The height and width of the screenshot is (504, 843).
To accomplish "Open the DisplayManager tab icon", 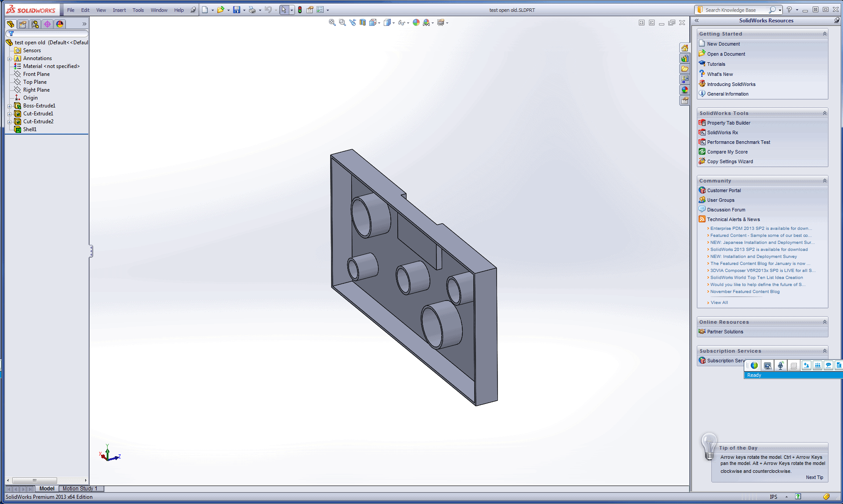I will pos(60,24).
